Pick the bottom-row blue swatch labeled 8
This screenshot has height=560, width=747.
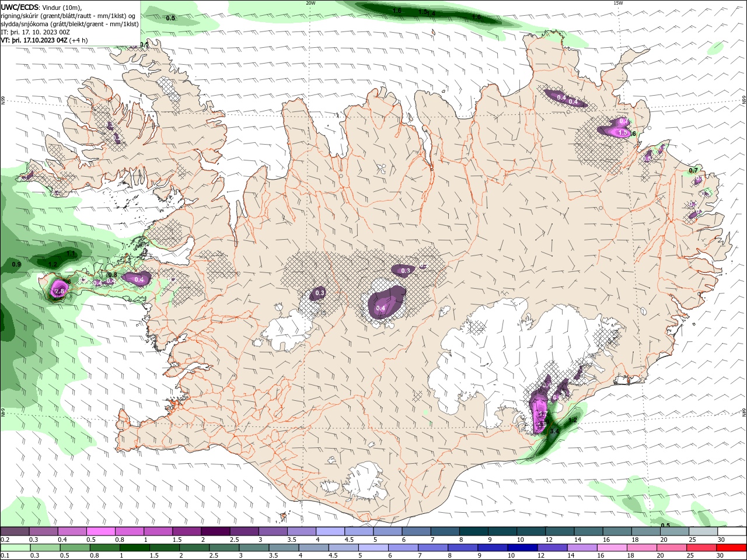click(463, 548)
